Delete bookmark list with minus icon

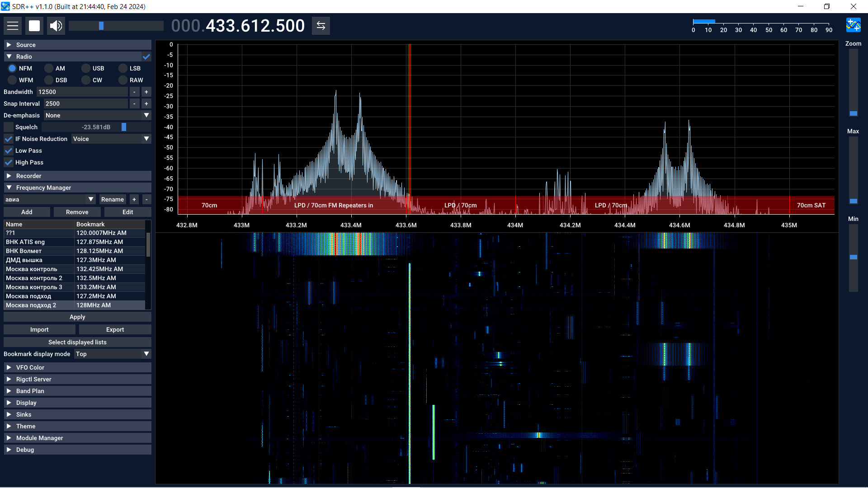click(x=146, y=199)
